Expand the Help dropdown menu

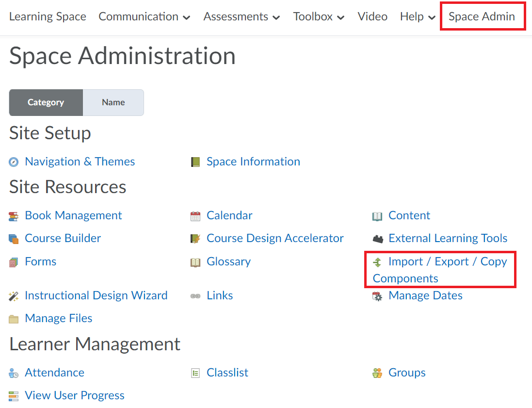(x=418, y=16)
